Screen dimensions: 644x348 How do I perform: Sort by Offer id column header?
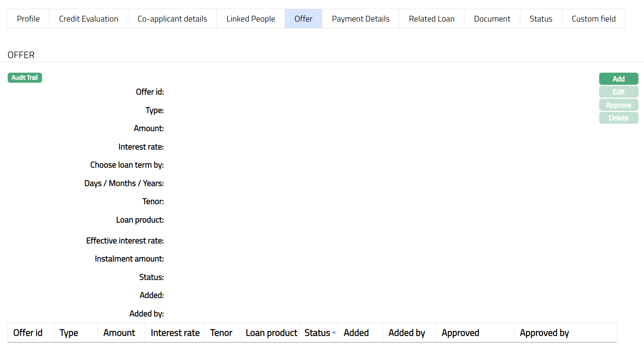click(28, 333)
